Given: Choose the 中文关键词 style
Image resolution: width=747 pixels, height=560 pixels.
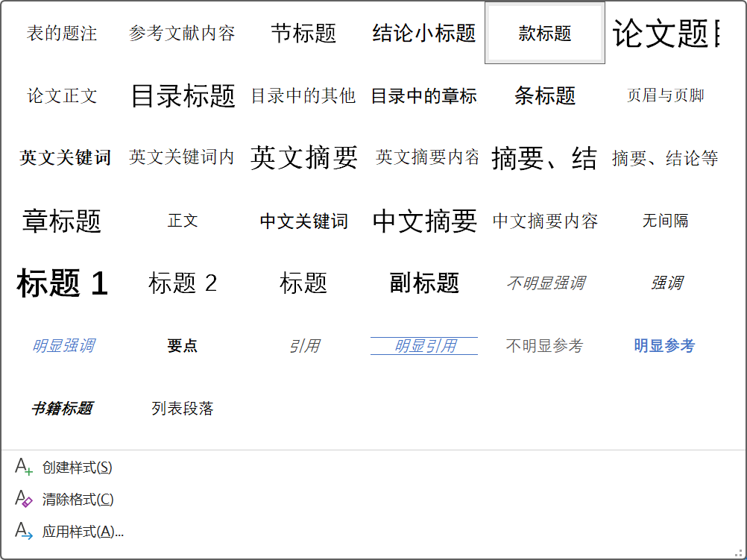Looking at the screenshot, I should coord(303,221).
